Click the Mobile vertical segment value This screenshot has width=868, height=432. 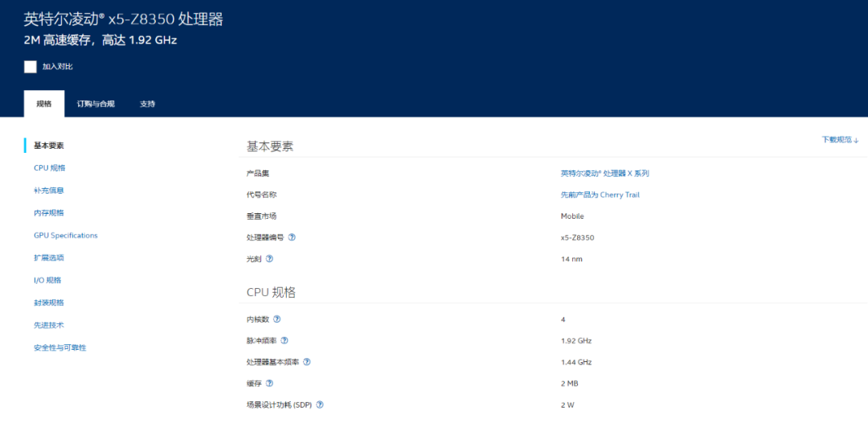[x=572, y=216]
